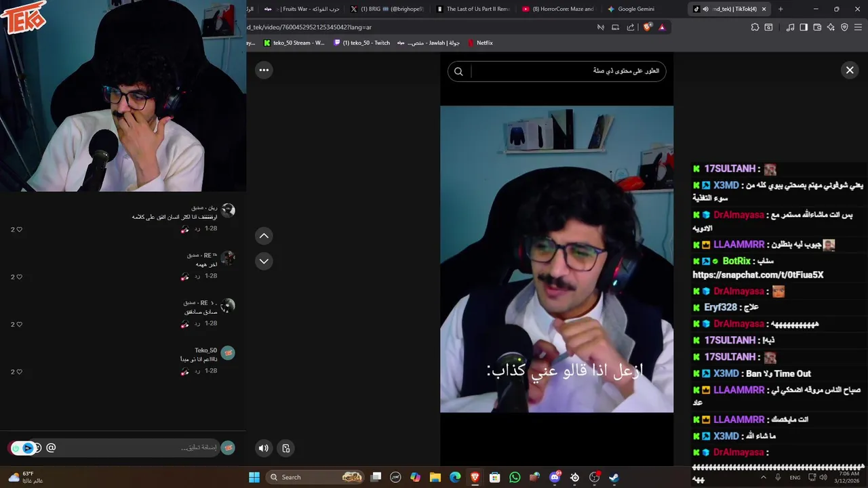This screenshot has height=488, width=868.
Task: Open the weather widget showing 63°F
Action: click(x=24, y=477)
